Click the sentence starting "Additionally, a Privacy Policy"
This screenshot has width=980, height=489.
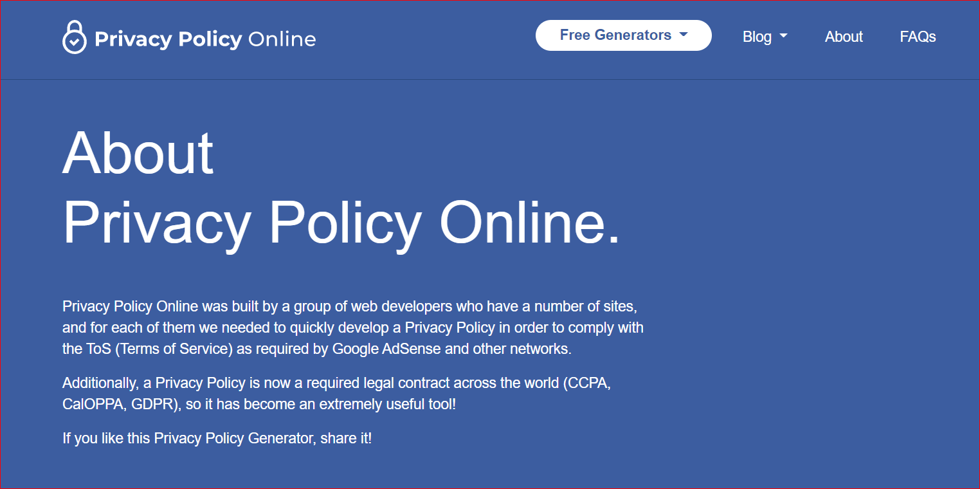point(336,394)
